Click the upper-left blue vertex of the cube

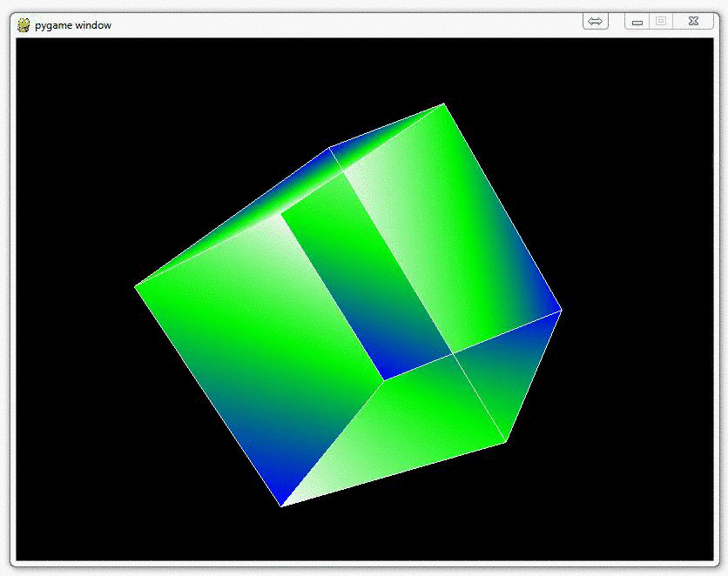pos(329,149)
